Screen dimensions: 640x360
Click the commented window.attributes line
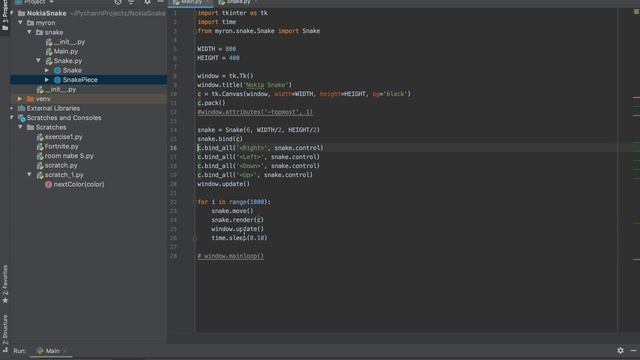(255, 112)
